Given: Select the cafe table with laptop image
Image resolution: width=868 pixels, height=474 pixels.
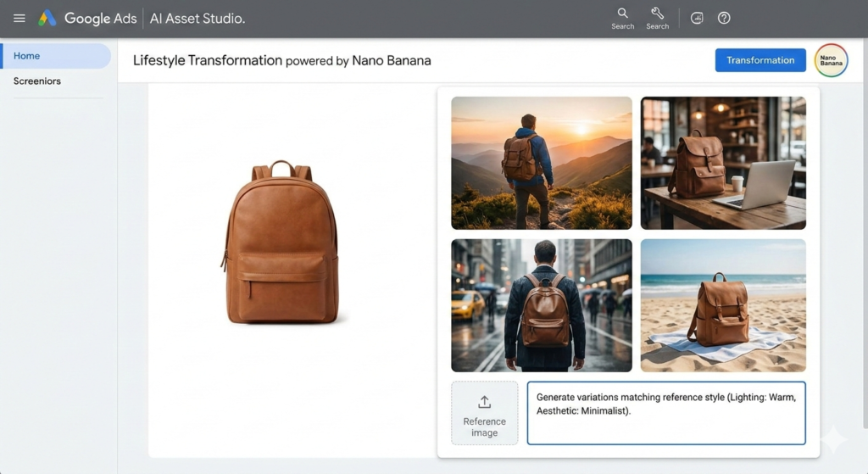Looking at the screenshot, I should 723,163.
